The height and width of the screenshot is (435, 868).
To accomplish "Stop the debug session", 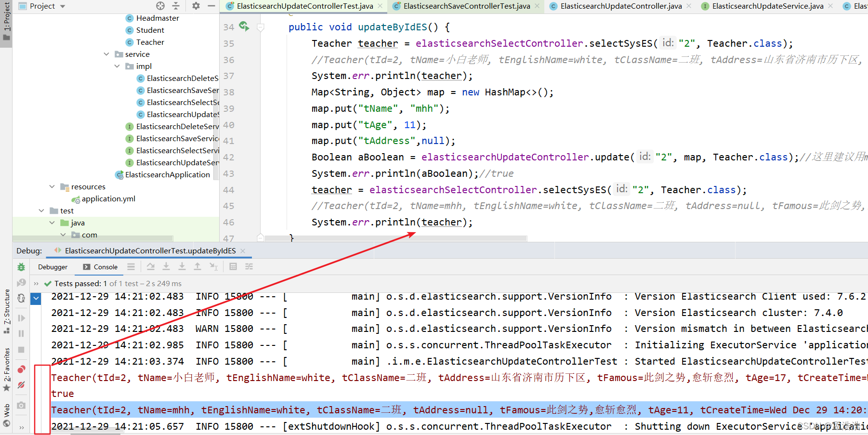I will pos(21,350).
